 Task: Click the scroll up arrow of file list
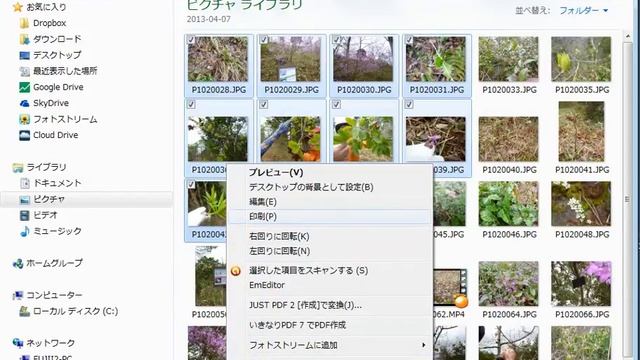[628, 36]
